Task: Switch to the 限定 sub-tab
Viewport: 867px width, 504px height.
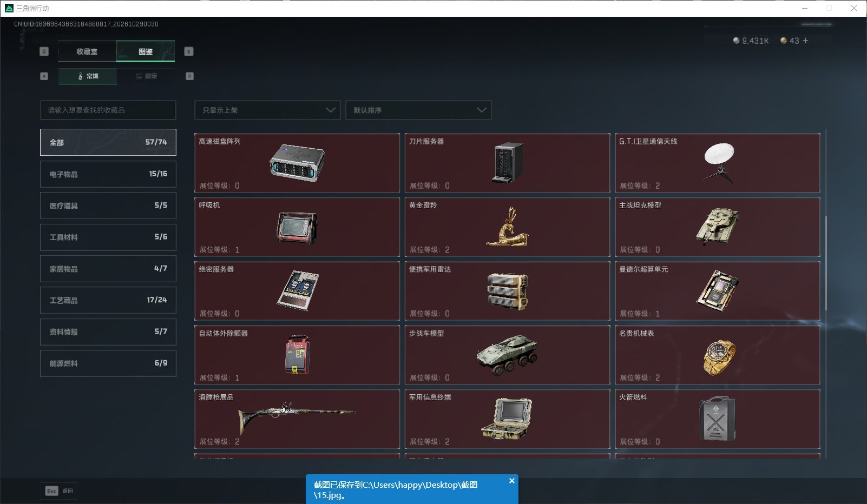Action: pos(146,76)
